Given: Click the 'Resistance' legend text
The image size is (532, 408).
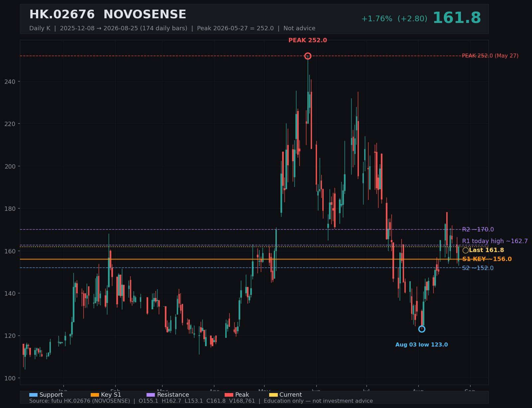Looking at the screenshot, I should (173, 395).
